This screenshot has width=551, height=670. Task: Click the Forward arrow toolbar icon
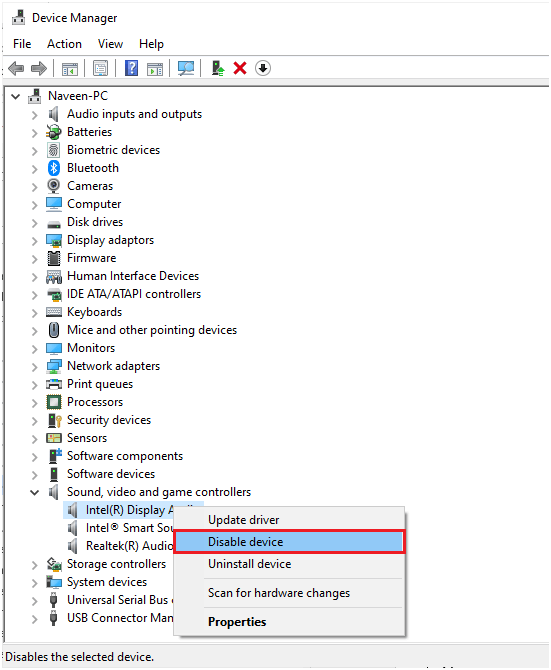(x=39, y=68)
